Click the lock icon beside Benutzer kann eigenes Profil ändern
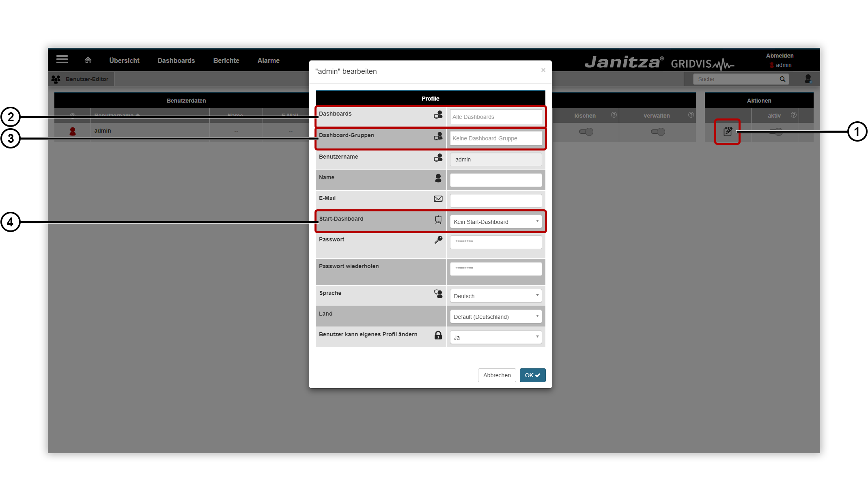The height and width of the screenshot is (501, 868). click(438, 335)
